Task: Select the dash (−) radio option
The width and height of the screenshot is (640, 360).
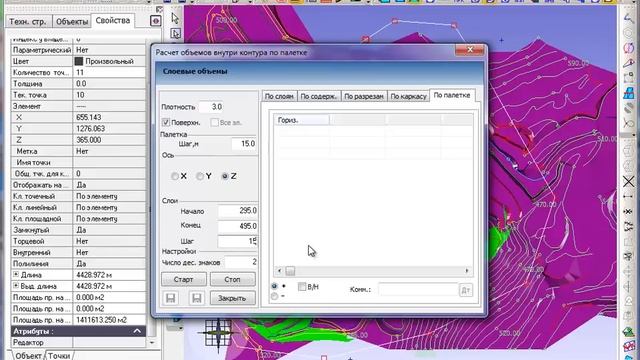Action: click(x=274, y=296)
